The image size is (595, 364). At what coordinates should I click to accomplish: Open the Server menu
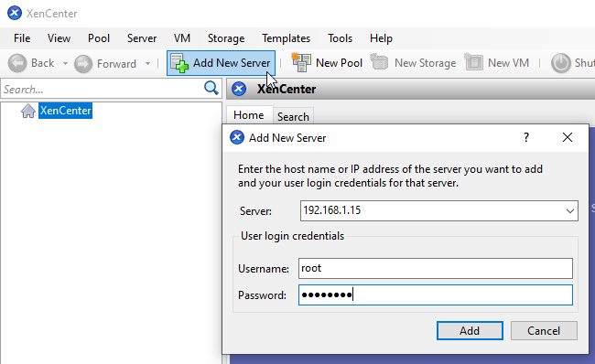[x=142, y=38]
